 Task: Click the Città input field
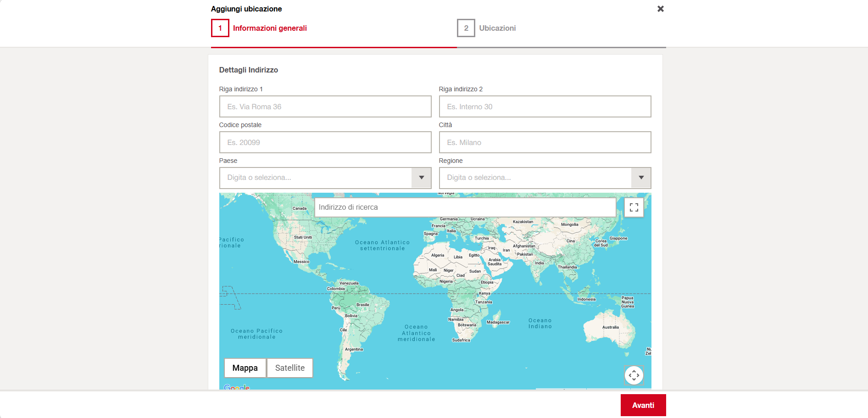point(545,142)
